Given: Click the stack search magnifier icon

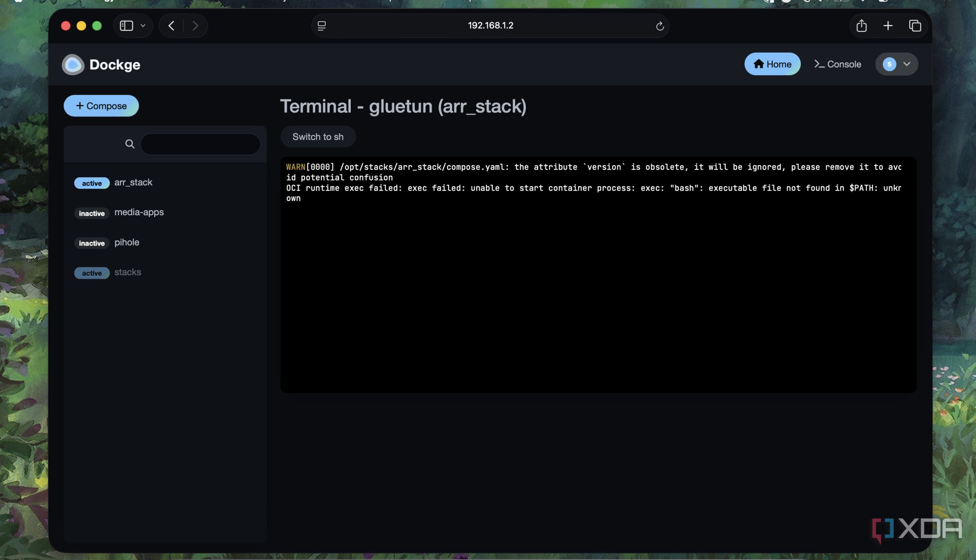Looking at the screenshot, I should click(130, 144).
